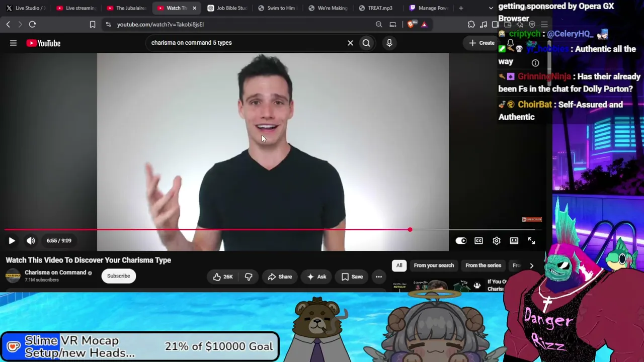Click the video progress bar scrubber

[410, 230]
